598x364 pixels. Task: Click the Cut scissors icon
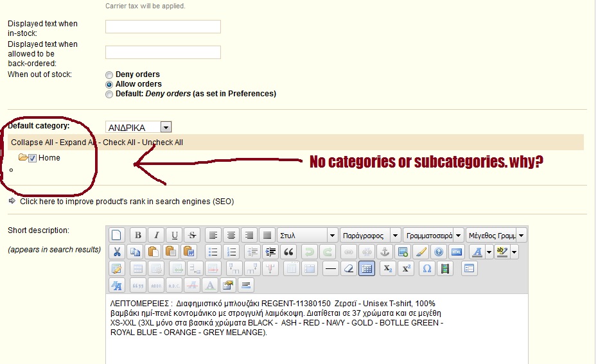(117, 252)
